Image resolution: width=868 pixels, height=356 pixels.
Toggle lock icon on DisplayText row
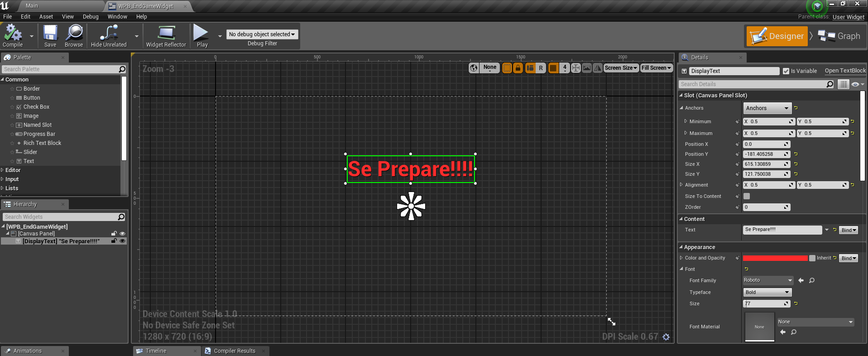(114, 241)
